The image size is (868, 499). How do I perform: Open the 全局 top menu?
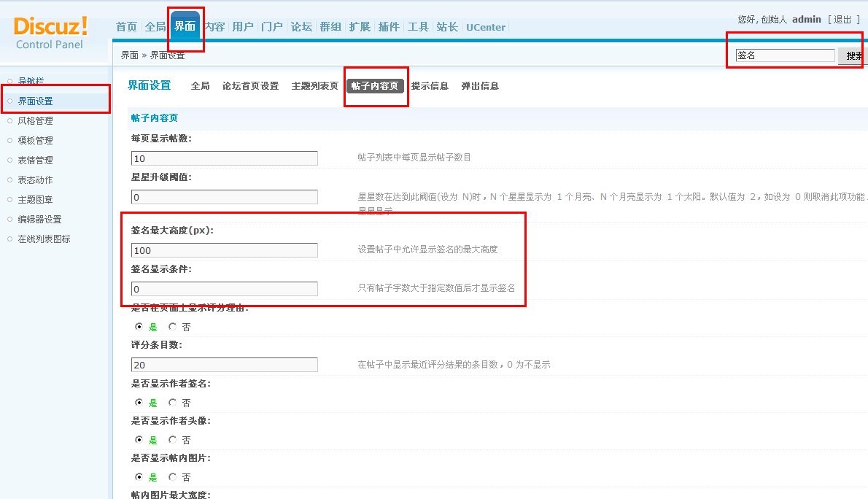click(x=155, y=26)
